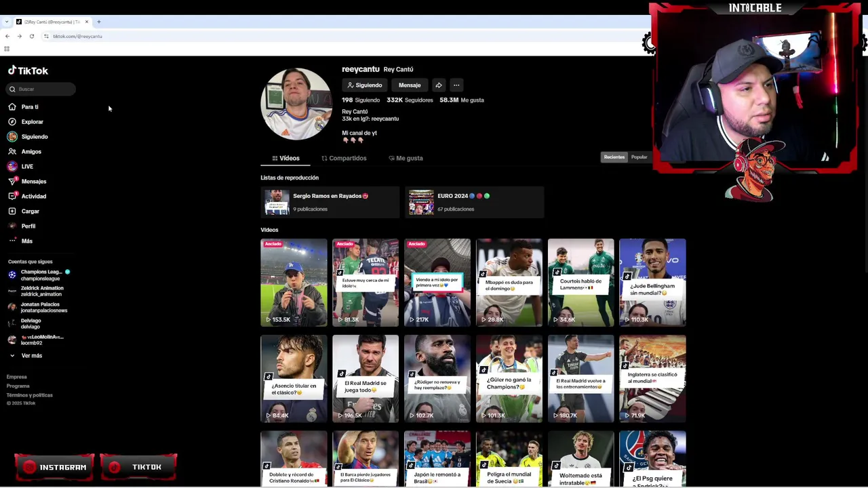
Task: Open video '¿Jude Bellingham sin mundial?'
Action: click(x=652, y=282)
